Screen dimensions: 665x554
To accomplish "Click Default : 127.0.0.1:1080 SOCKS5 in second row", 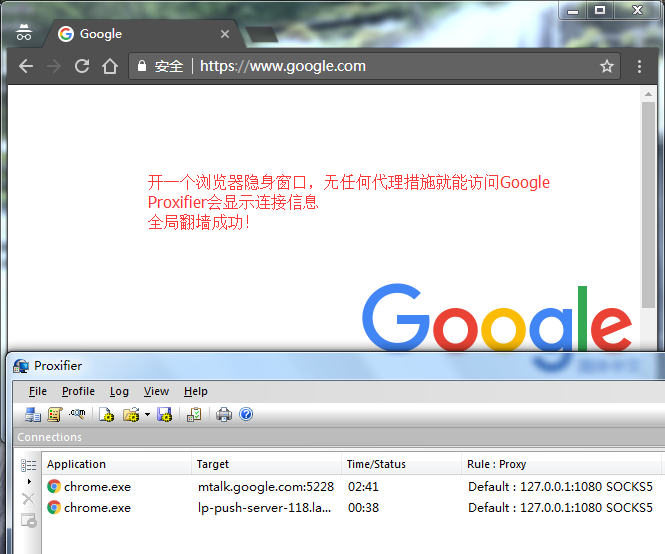I will click(560, 508).
